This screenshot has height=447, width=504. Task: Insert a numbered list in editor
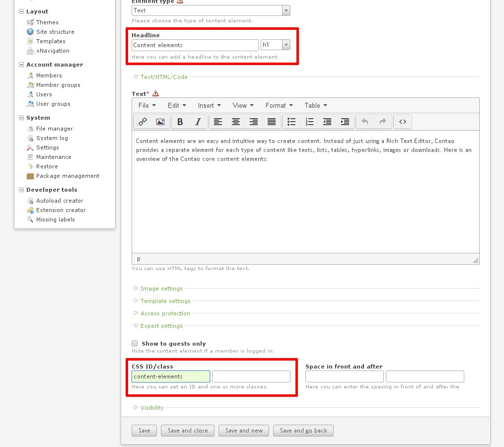(309, 122)
